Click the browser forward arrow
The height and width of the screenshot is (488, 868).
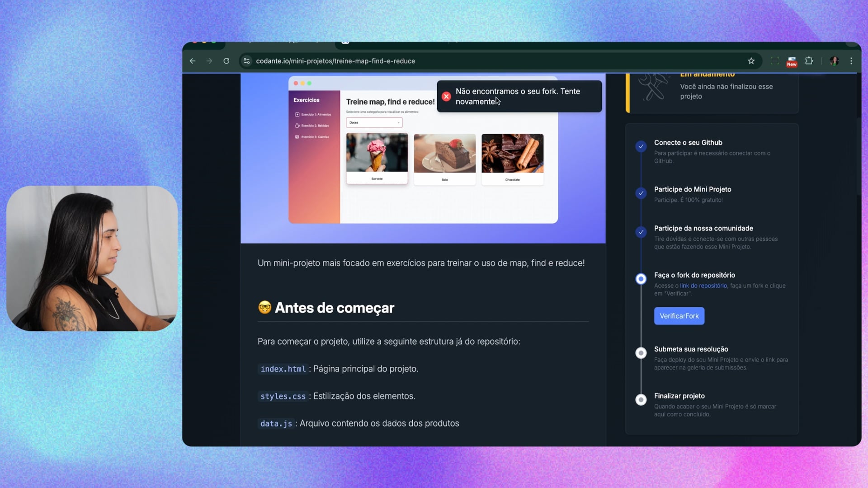[x=209, y=61]
